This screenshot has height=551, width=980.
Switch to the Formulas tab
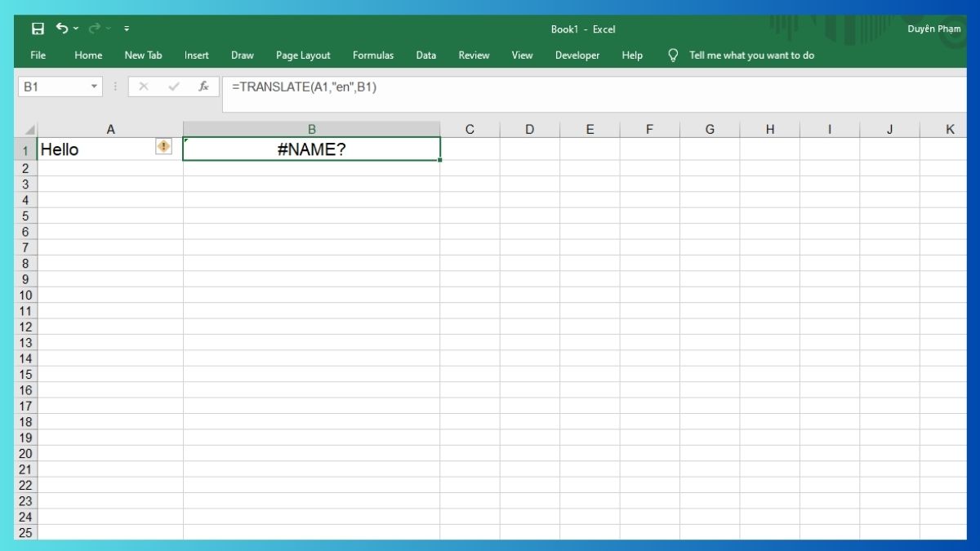(372, 56)
